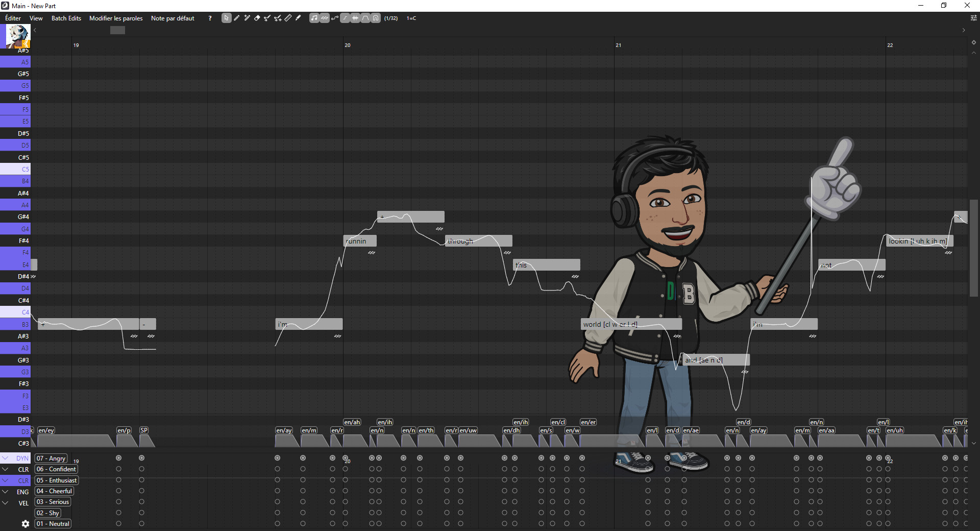Expand the DYN expression selector
Screen dimensions: 980x531
tap(5, 458)
